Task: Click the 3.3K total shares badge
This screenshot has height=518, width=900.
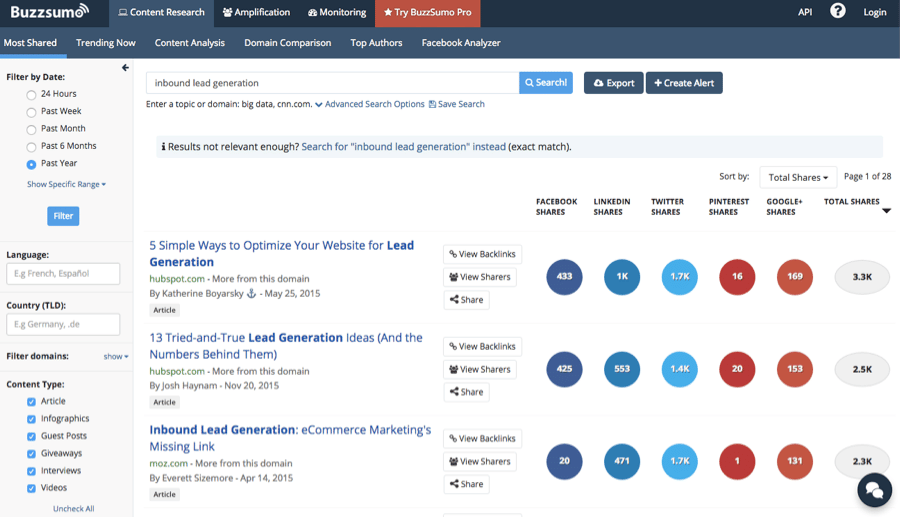Action: tap(861, 277)
